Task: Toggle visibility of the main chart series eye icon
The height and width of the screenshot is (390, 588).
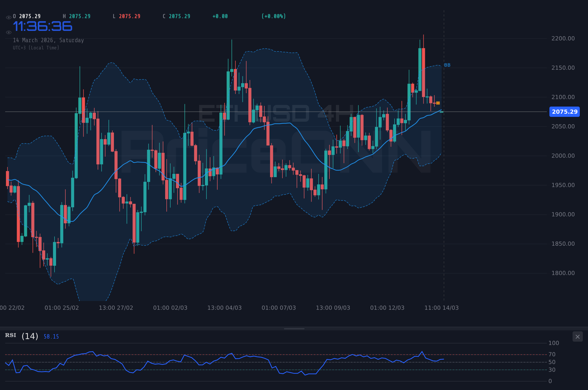Action: 8,16
